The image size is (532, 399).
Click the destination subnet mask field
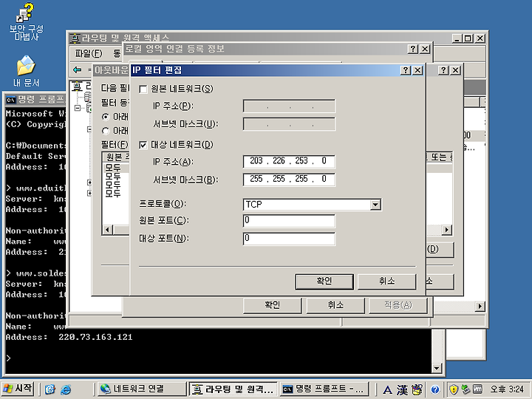[x=289, y=179]
